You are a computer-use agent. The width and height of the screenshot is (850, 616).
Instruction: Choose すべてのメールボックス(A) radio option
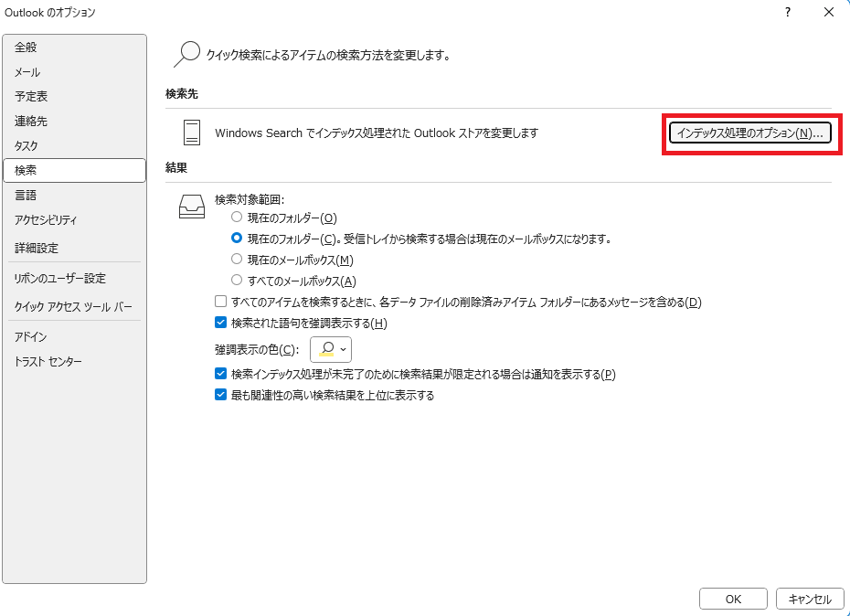click(238, 281)
